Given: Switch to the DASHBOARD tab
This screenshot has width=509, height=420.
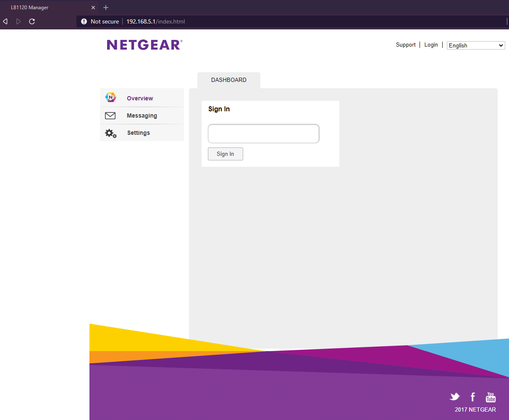Looking at the screenshot, I should 229,80.
